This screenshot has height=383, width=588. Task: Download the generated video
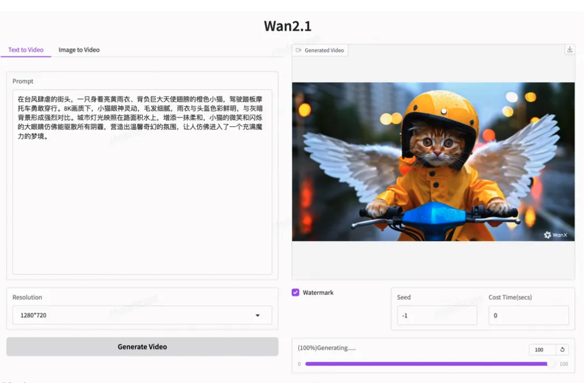coord(569,50)
